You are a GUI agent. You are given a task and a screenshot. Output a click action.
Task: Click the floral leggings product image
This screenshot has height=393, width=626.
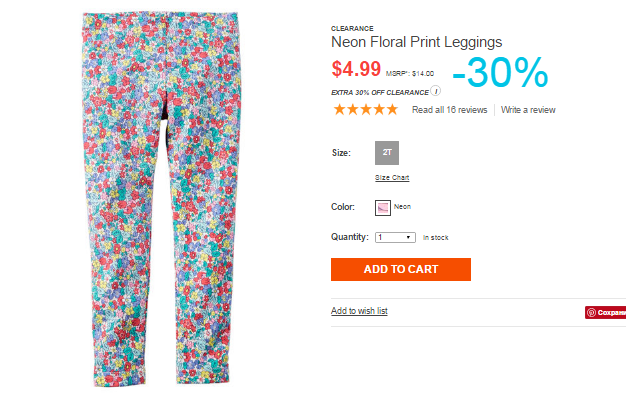tap(161, 198)
